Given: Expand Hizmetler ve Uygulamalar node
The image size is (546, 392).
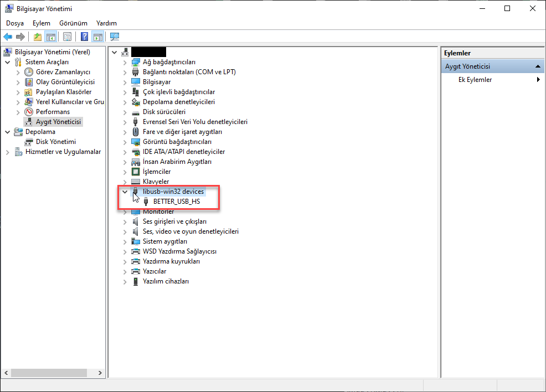Looking at the screenshot, I should click(x=7, y=152).
